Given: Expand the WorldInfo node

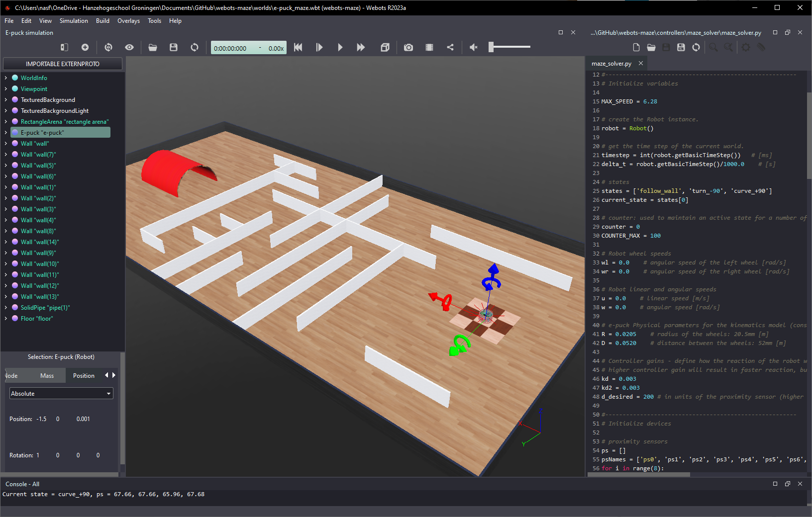Looking at the screenshot, I should [6, 78].
